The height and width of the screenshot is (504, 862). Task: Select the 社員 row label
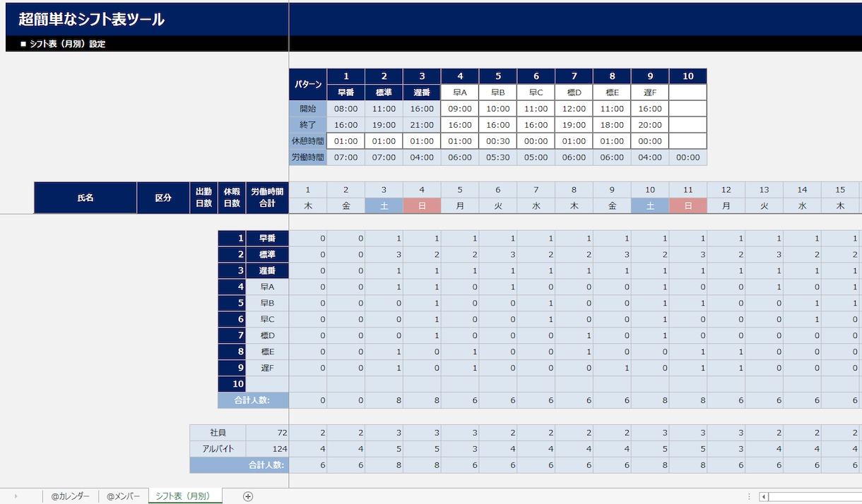click(218, 432)
